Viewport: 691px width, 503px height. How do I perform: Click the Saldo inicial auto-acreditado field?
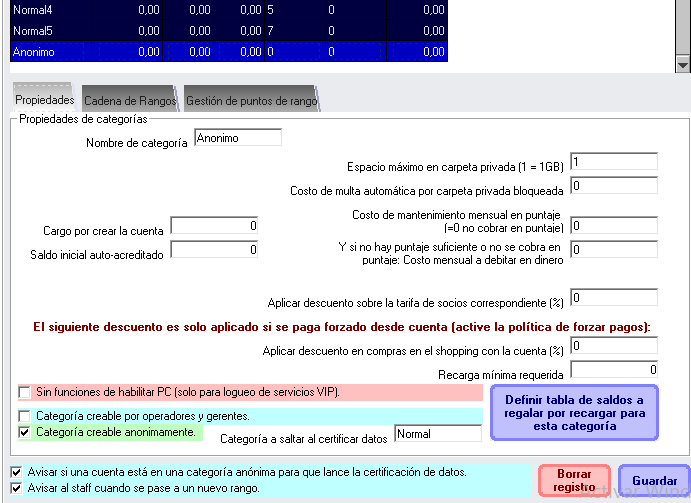point(214,250)
